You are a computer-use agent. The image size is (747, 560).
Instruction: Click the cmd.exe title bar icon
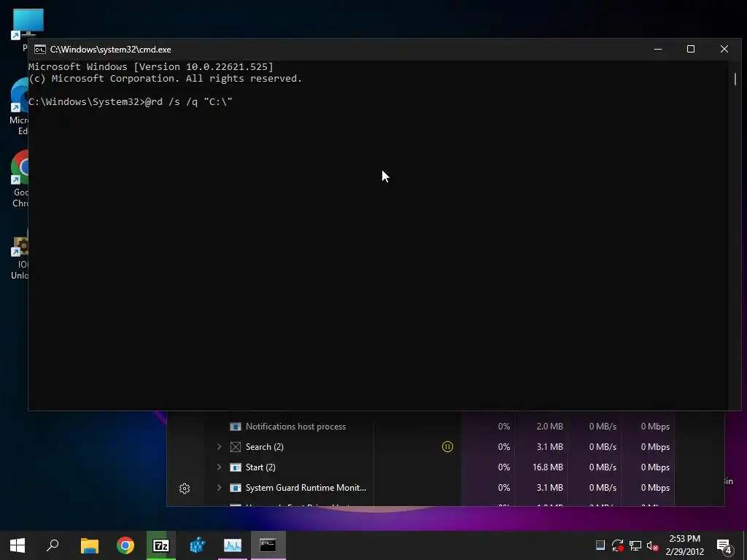tap(40, 50)
